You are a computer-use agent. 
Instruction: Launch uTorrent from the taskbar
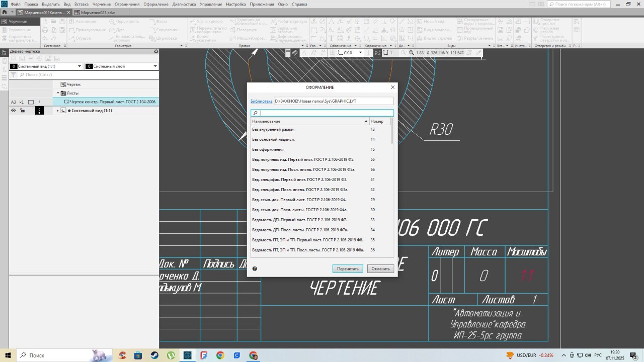point(171,355)
